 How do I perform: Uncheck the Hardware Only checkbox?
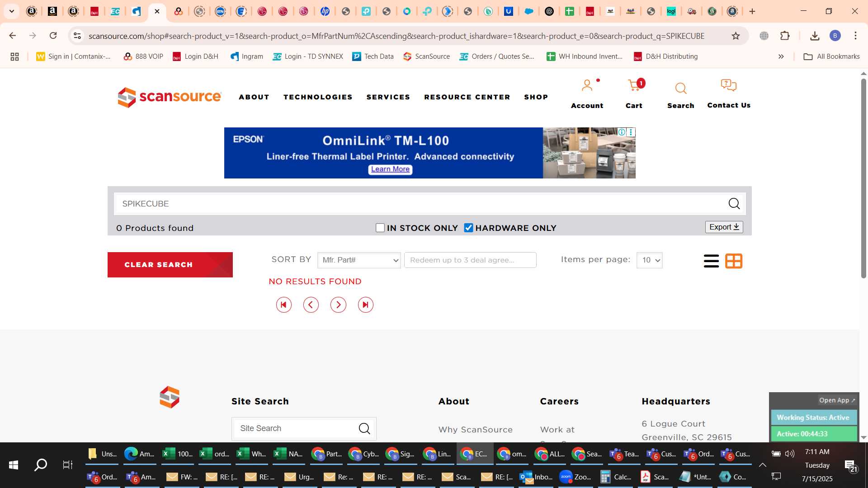pos(469,228)
